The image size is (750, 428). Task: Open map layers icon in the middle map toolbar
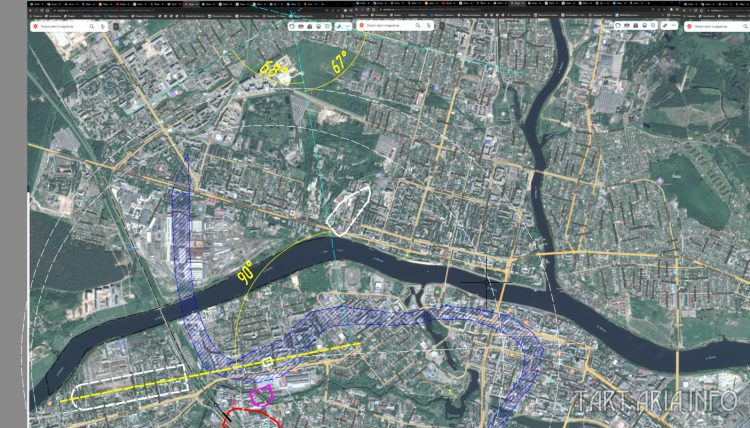point(653,26)
